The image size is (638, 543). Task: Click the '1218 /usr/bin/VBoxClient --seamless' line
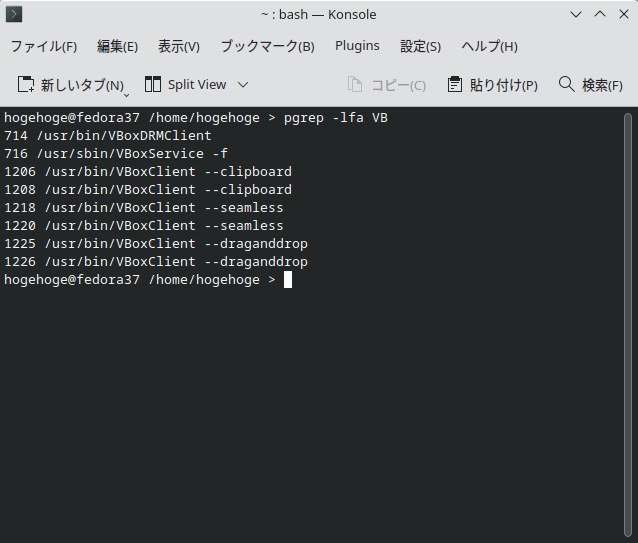click(x=144, y=207)
